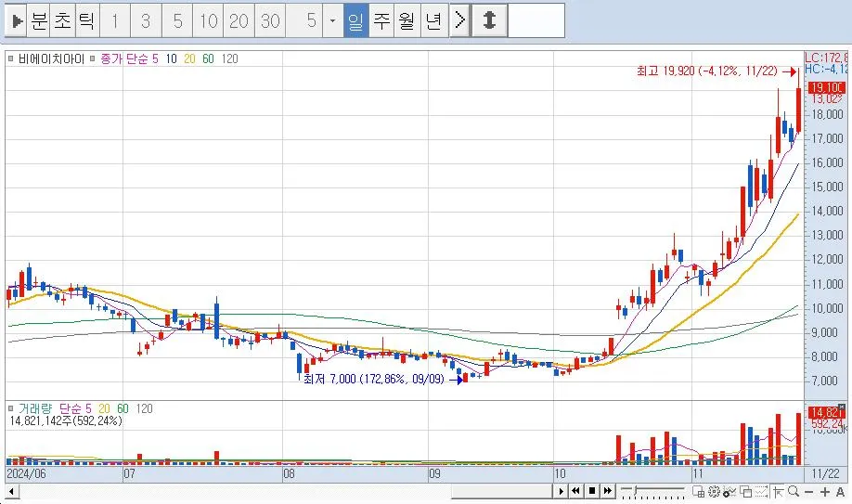This screenshot has height=504, width=852.
Task: Switch chart to second (초) interval
Action: pos(62,21)
